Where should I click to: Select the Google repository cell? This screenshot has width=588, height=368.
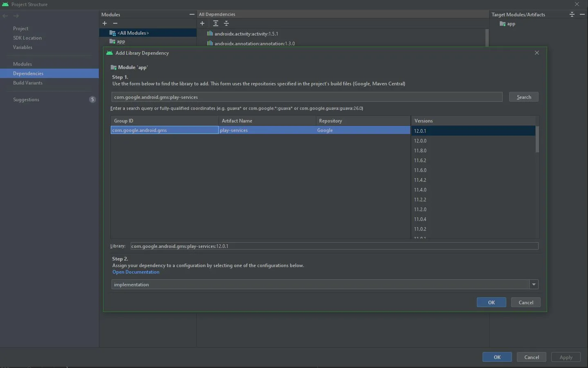(363, 130)
